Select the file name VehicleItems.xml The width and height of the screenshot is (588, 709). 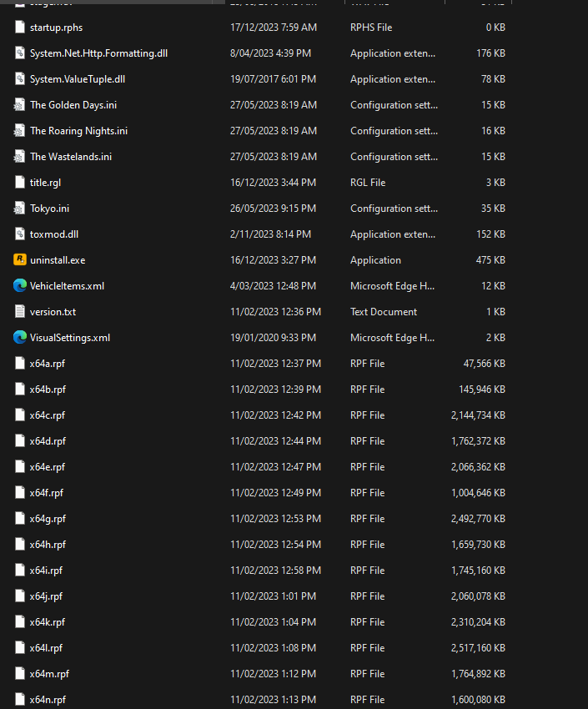67,286
